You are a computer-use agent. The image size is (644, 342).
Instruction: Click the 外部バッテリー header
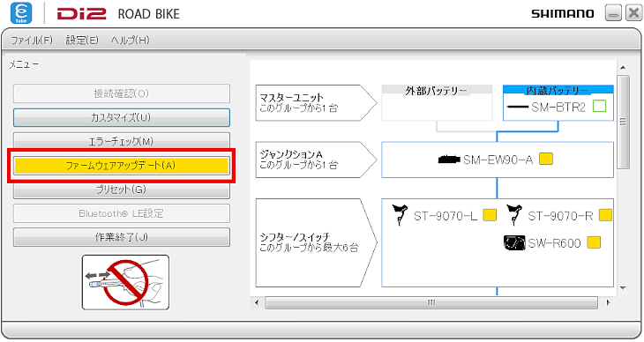pos(437,90)
